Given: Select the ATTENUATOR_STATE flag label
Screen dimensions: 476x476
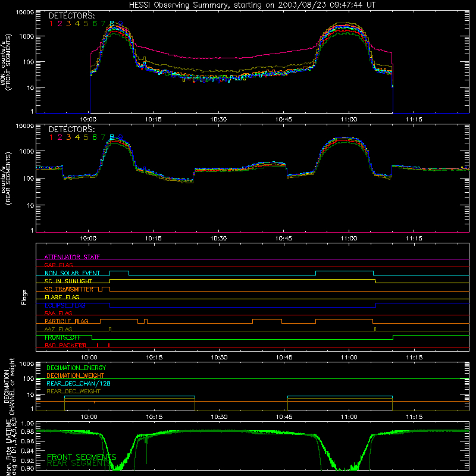Looking at the screenshot, I should tap(72, 257).
